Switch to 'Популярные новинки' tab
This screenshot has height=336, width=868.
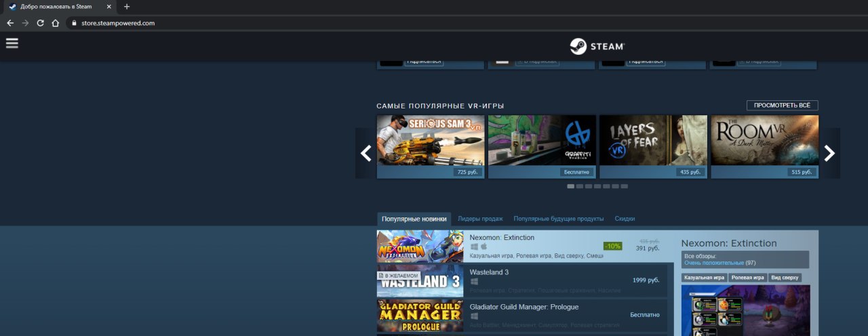414,219
